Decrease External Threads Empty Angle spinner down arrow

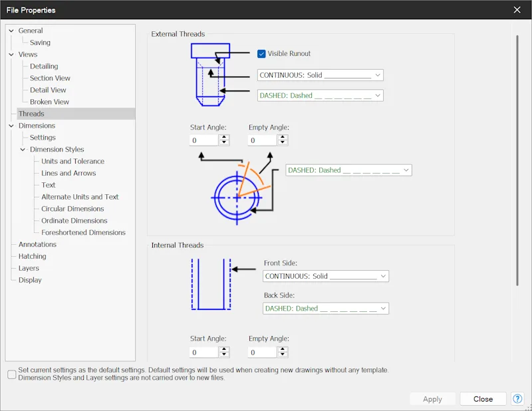pos(283,143)
